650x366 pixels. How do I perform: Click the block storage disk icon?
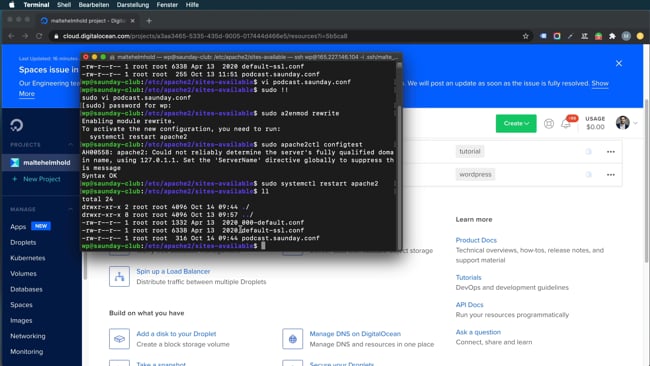[x=119, y=339]
